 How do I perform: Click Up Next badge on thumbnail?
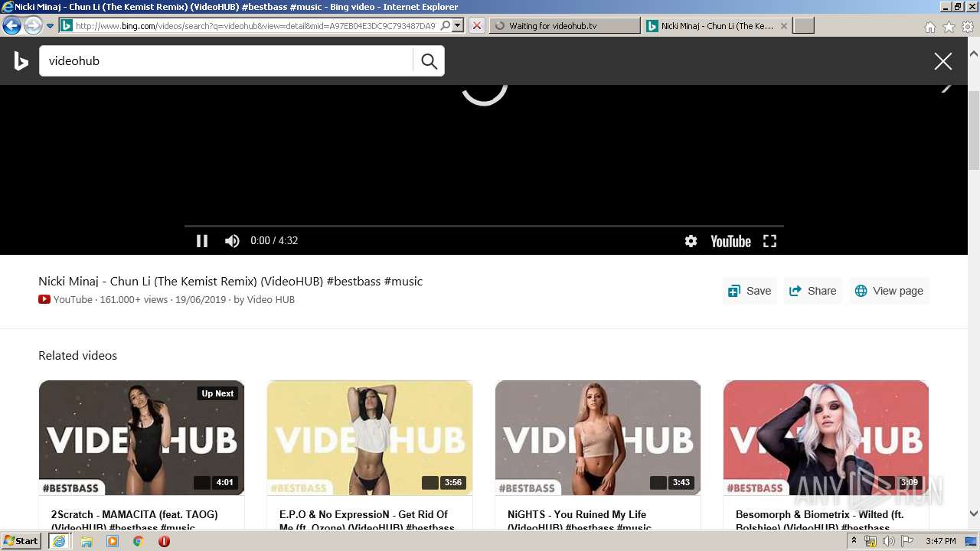click(217, 393)
